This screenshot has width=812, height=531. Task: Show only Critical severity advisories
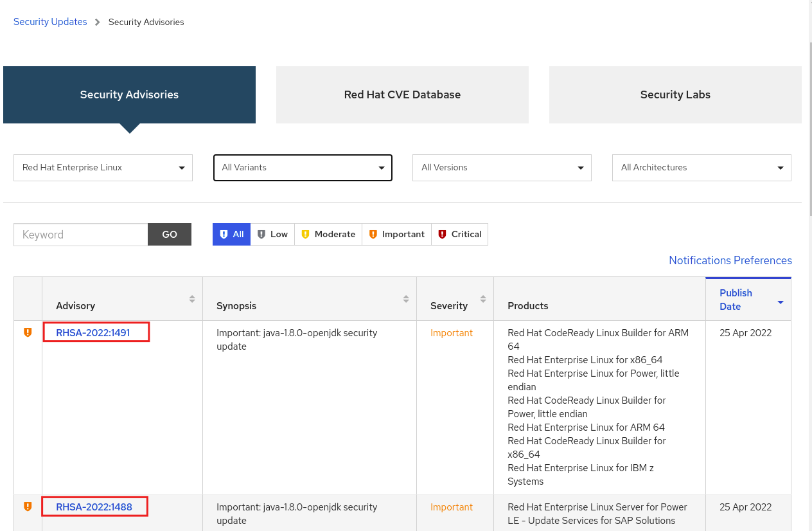(x=459, y=235)
